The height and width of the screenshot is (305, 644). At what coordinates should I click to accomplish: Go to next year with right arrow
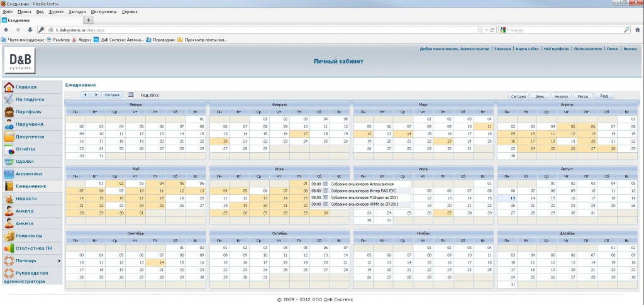coord(96,95)
